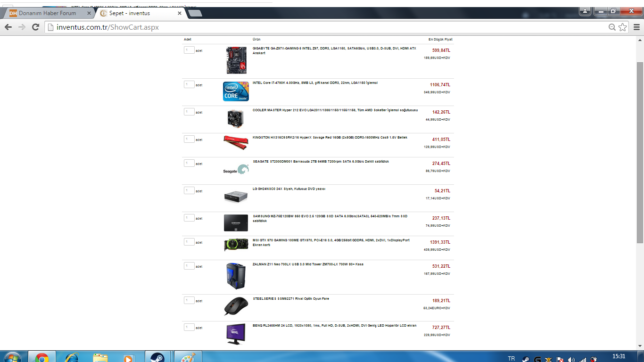644x362 pixels.
Task: Launch Internet Explorer from the taskbar
Action: tap(71, 357)
